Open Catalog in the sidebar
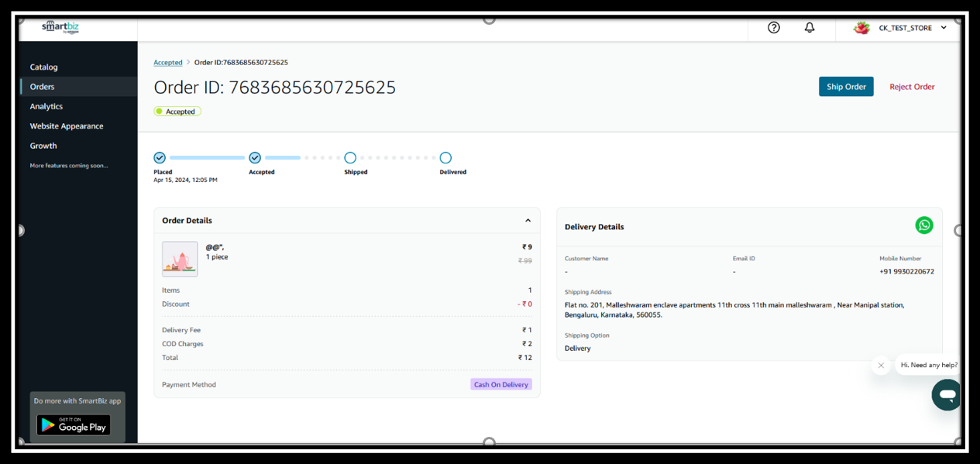This screenshot has width=980, height=464. [43, 67]
